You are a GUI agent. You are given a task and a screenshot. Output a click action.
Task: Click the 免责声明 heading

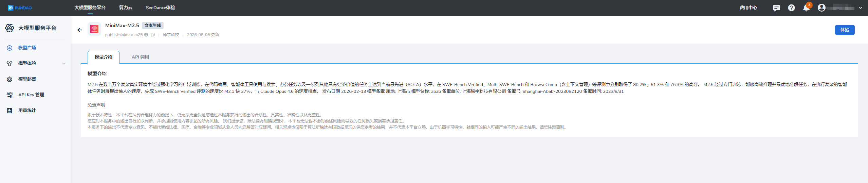(x=96, y=105)
